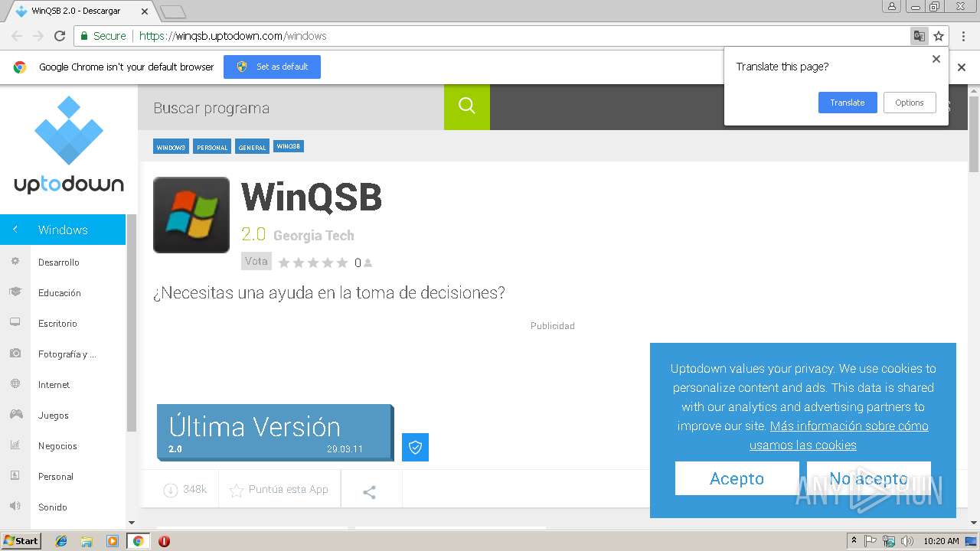The image size is (980, 551).
Task: Open the Negocios category
Action: click(x=58, y=445)
